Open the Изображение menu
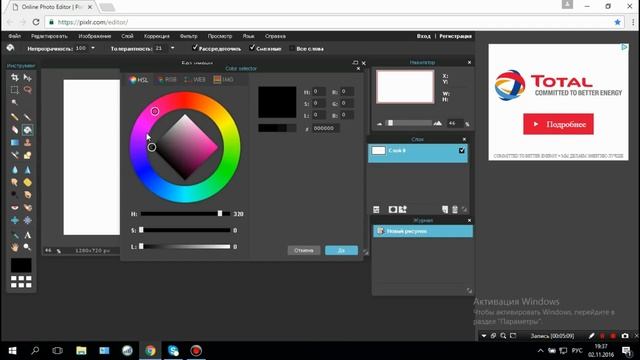 95,36
